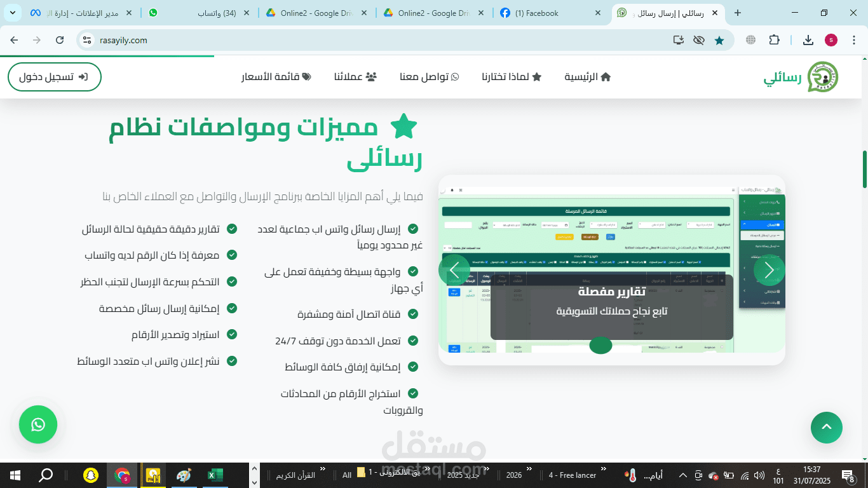The image size is (868, 488).
Task: Click the feature تعمل الخدمة دون توقف 24/7
Action: click(338, 341)
